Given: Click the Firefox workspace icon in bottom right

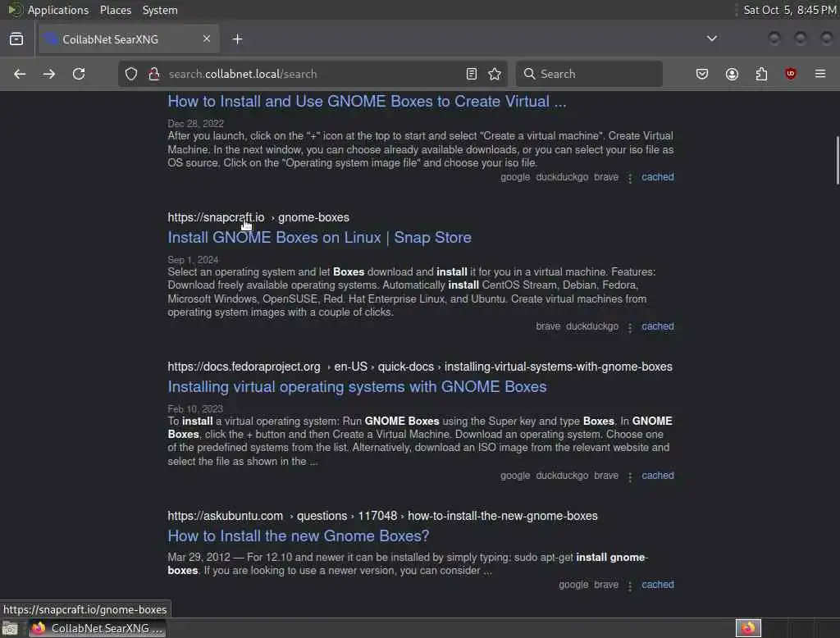Looking at the screenshot, I should point(748,628).
